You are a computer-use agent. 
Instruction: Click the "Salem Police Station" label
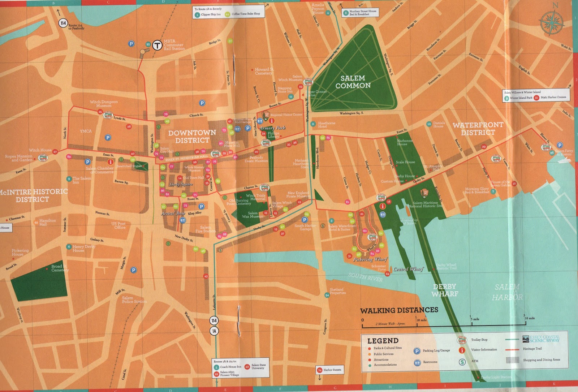pos(134,300)
